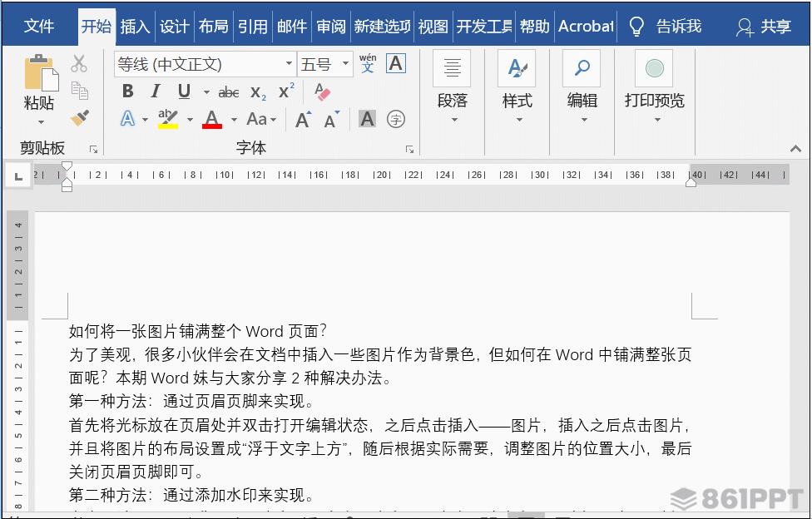This screenshot has width=812, height=519.
Task: Decrease font size with smaller A
Action: point(331,120)
